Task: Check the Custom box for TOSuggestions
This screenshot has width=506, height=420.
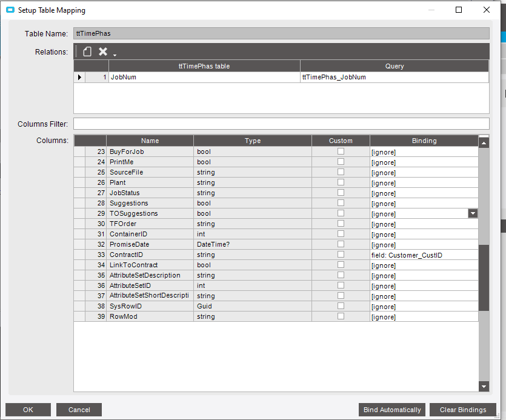Action: pos(341,213)
